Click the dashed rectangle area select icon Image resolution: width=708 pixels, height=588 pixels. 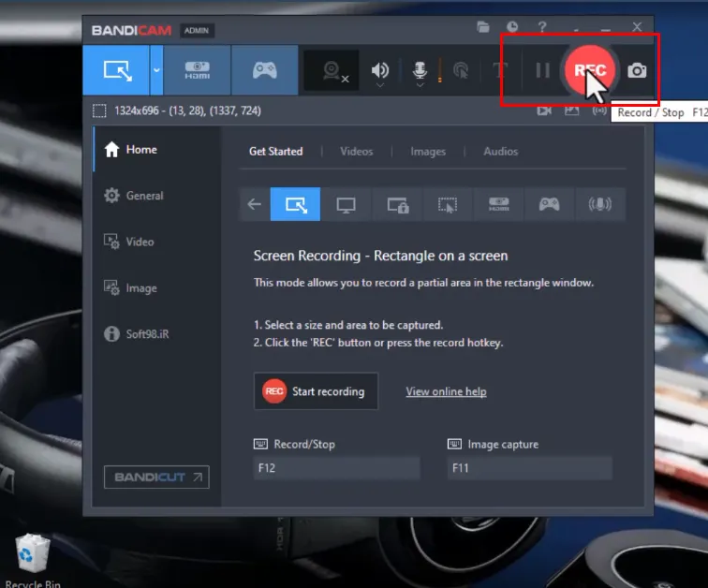tap(99, 111)
